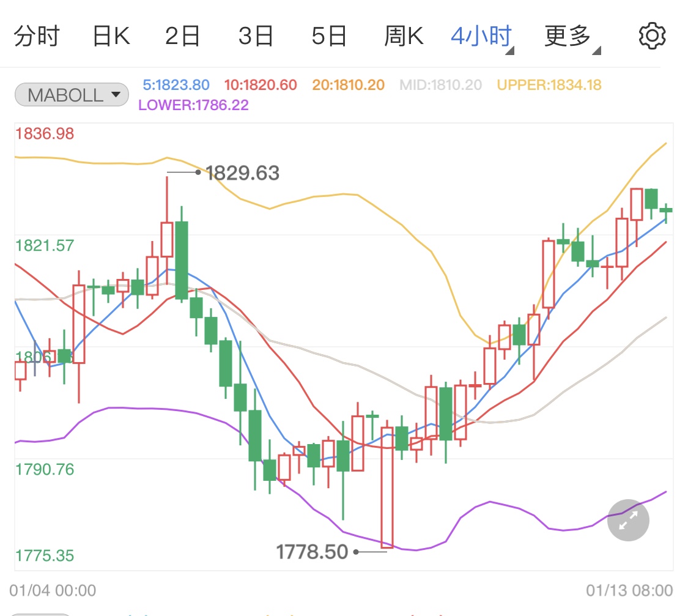Click the 1821.57 axis price label

tap(45, 245)
